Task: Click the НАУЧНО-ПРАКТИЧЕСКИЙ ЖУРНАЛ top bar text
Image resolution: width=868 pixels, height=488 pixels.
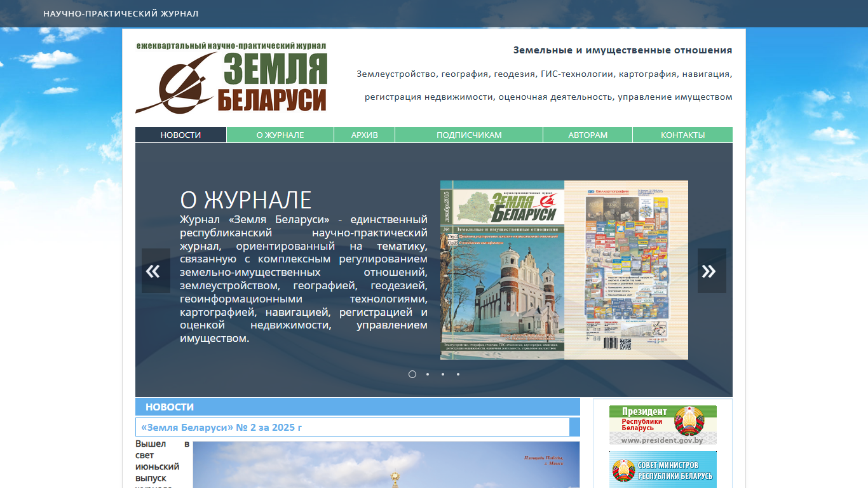Action: 121,13
